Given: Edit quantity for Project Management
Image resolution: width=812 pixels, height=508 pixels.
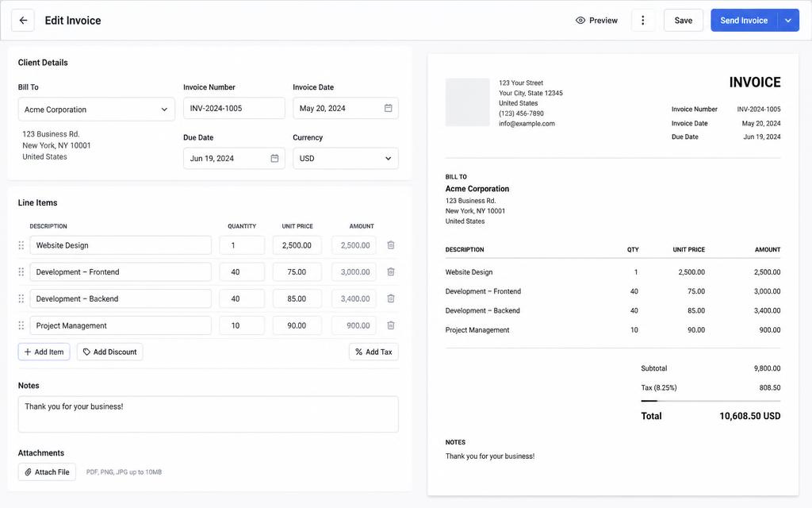Looking at the screenshot, I should click(x=242, y=325).
